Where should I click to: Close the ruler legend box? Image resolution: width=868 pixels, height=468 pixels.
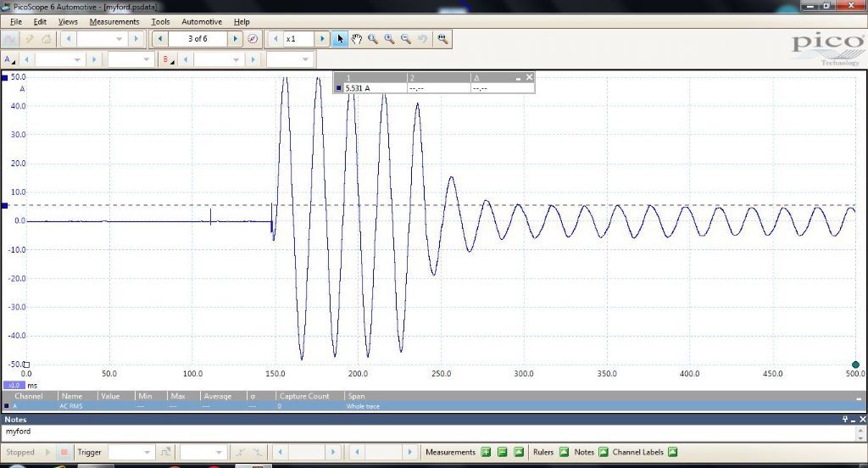pyautogui.click(x=529, y=77)
